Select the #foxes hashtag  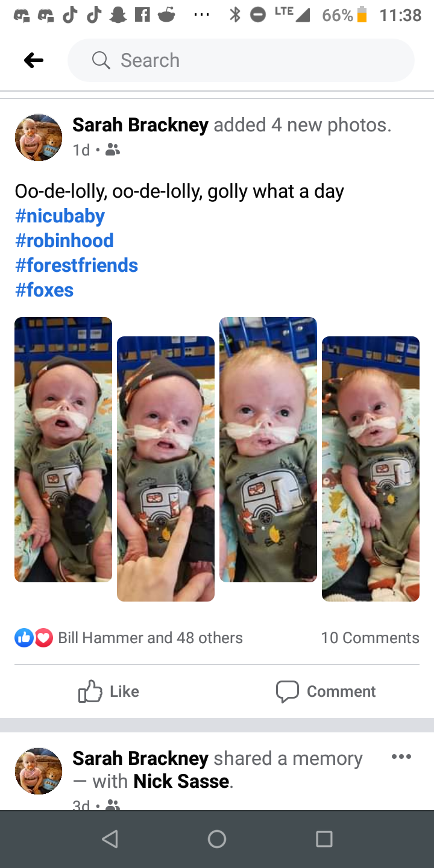44,290
